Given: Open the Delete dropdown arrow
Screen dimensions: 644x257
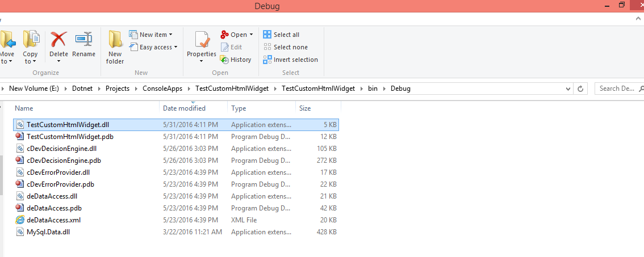Looking at the screenshot, I should (x=58, y=62).
